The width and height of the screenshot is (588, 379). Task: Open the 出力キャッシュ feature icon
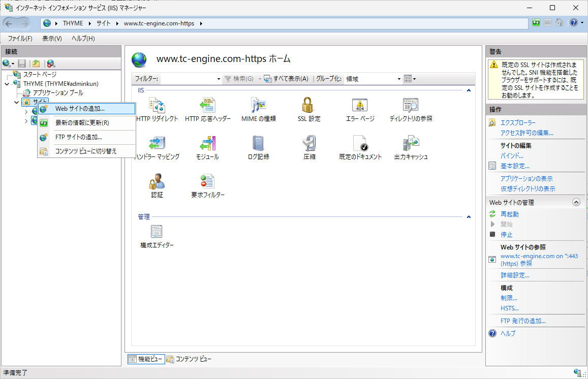[x=411, y=143]
